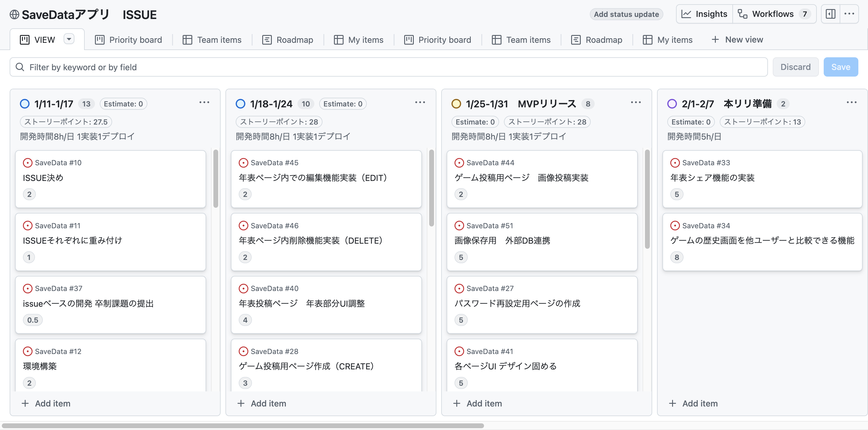Collapse the side panel with top-right panel icon

[831, 14]
